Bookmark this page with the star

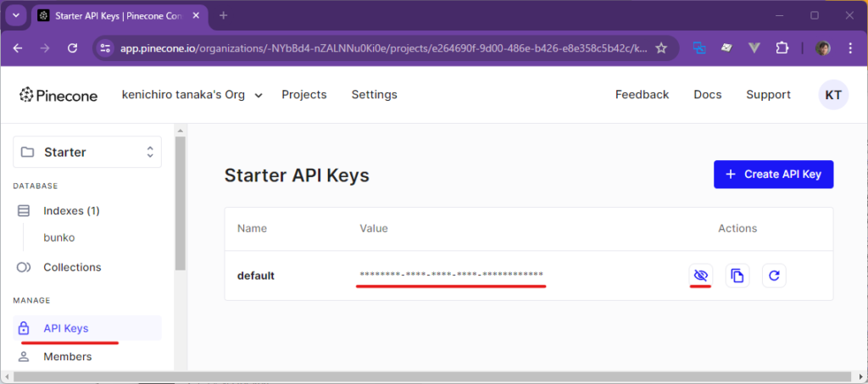661,48
